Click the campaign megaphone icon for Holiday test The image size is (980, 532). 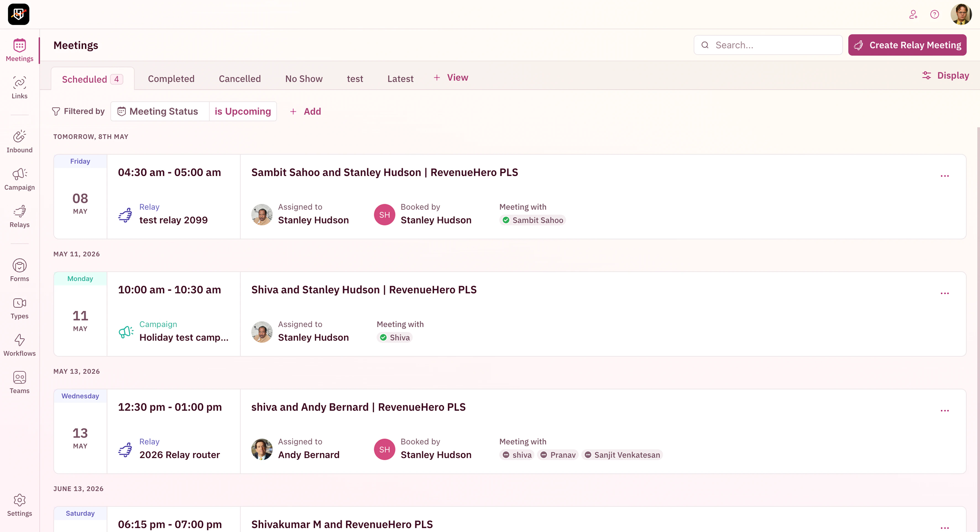point(126,332)
